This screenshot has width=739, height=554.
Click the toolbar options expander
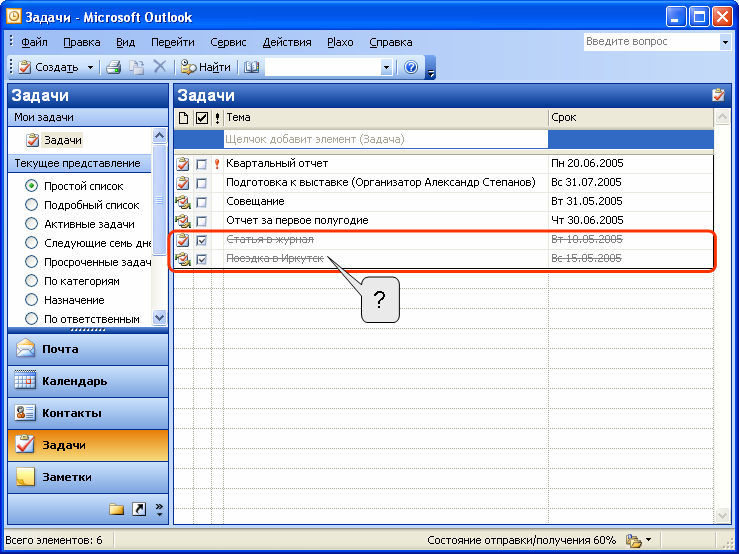(x=430, y=67)
